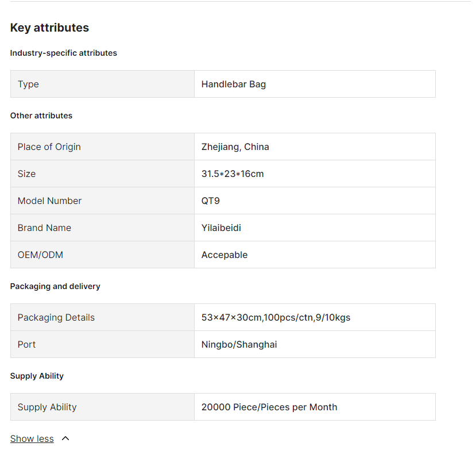Image resolution: width=476 pixels, height=462 pixels.
Task: Click the Packaging and delivery subheading
Action: click(x=55, y=286)
